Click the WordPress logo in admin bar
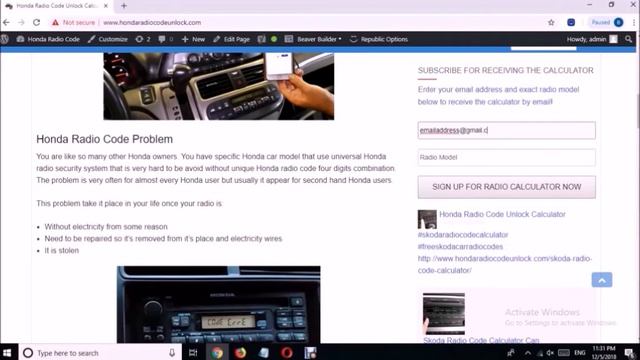 coord(5,39)
